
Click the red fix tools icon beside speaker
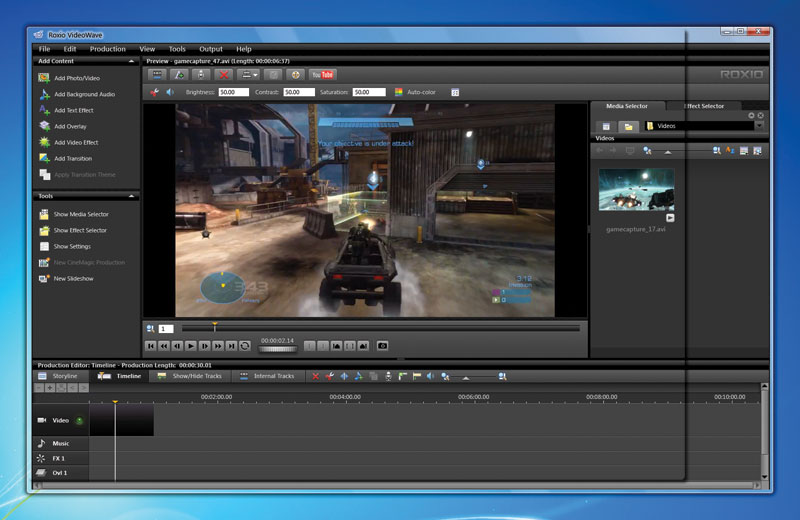point(154,92)
